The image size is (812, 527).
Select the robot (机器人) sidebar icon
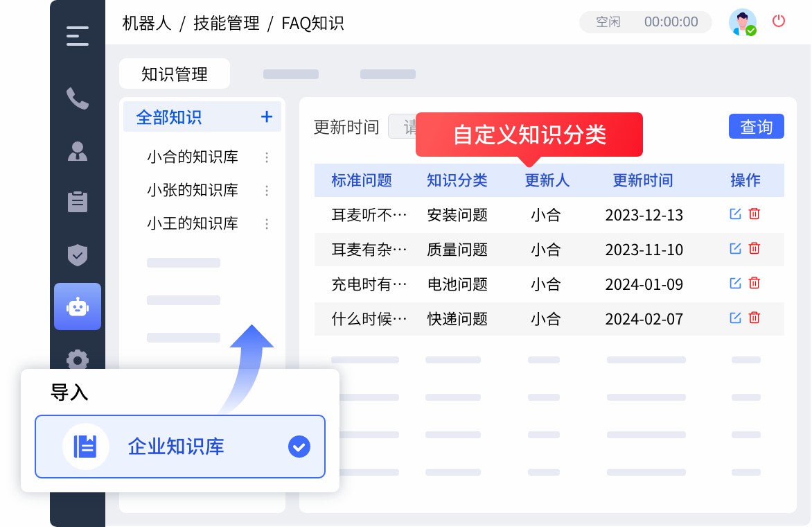[x=77, y=306]
